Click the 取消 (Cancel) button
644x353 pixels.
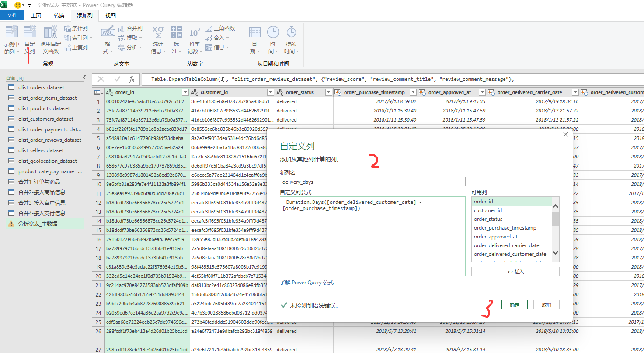coord(547,304)
